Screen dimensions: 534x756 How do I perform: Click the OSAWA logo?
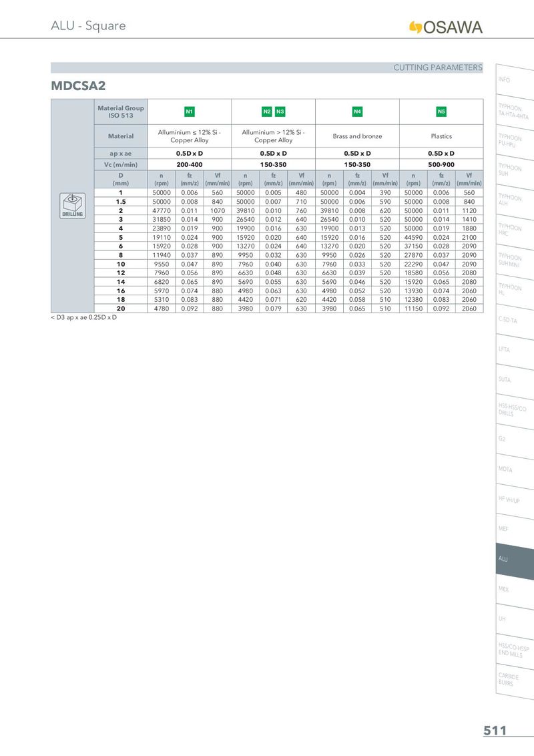pos(445,27)
